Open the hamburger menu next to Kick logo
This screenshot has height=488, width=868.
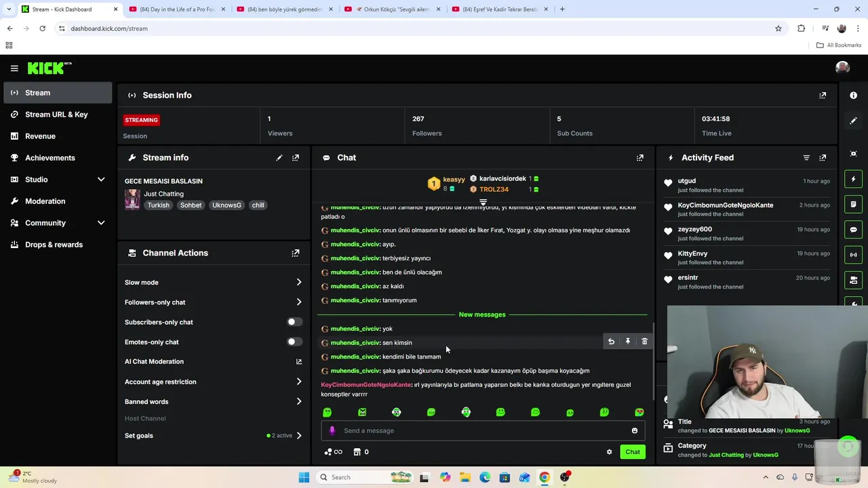coord(14,68)
